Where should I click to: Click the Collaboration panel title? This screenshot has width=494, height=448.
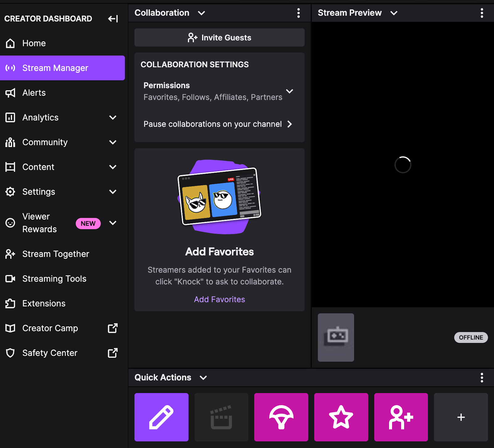point(162,13)
